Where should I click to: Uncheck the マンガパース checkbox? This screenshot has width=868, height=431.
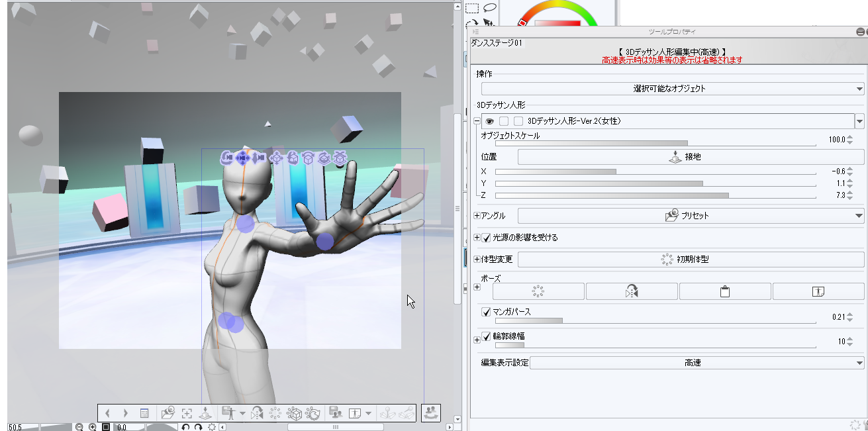point(487,311)
